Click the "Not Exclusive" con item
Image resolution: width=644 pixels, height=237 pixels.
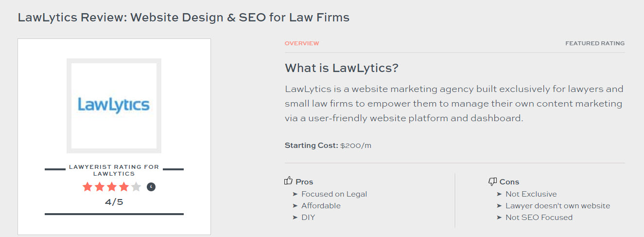pyautogui.click(x=531, y=194)
